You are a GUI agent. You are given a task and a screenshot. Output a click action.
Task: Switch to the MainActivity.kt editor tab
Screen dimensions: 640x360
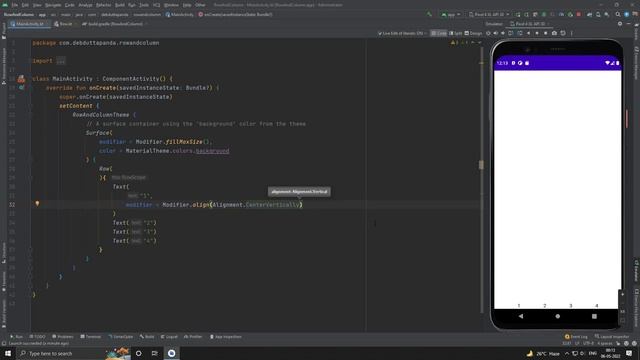29,24
